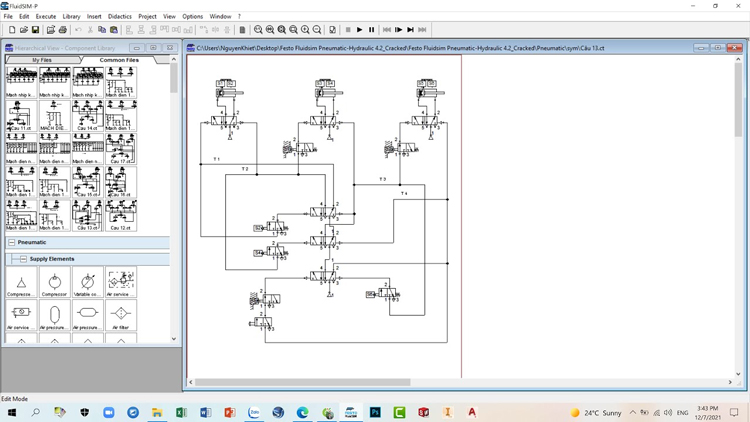Start simulation with the Play button
Viewport: 750px width, 422px height.
(360, 30)
